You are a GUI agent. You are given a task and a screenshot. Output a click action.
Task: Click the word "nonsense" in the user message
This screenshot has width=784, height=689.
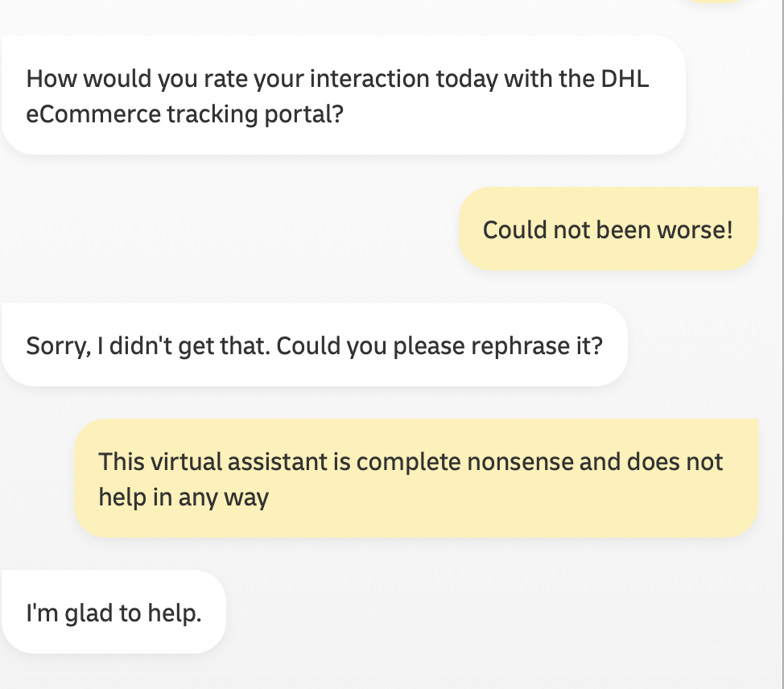tap(518, 462)
